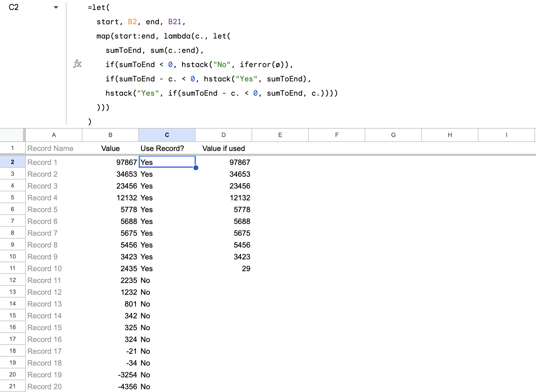Select cell 'Record 4'
Image resolution: width=536 pixels, height=392 pixels.
54,198
